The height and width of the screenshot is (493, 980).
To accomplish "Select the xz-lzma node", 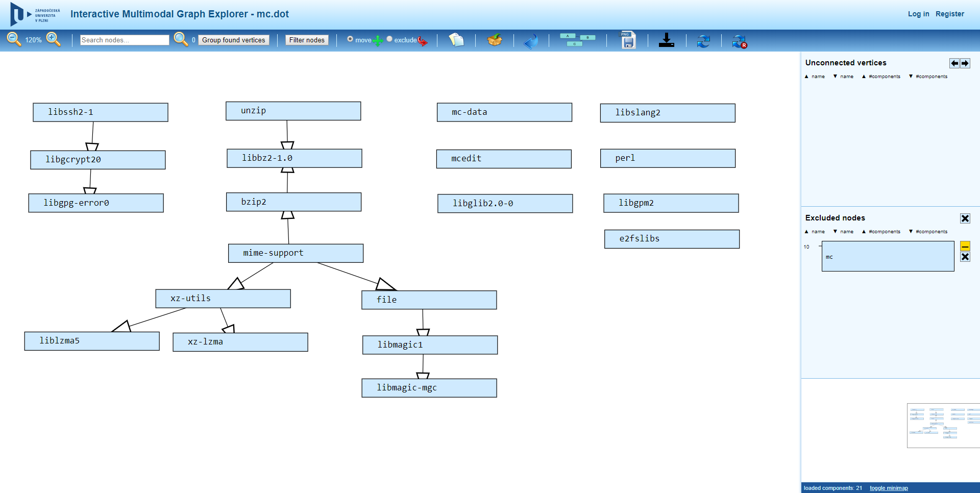I will 240,342.
